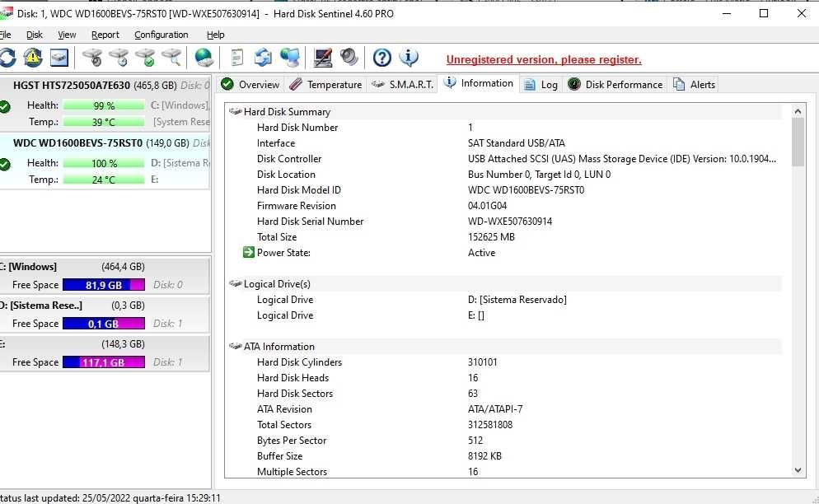This screenshot has height=504, width=819.
Task: Select the WDC WD1600BEVS-75RST0 disk entry
Action: (105, 161)
